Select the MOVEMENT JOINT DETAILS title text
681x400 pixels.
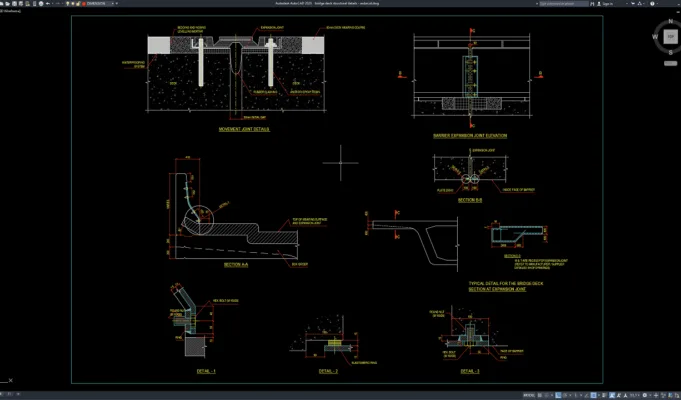point(244,129)
